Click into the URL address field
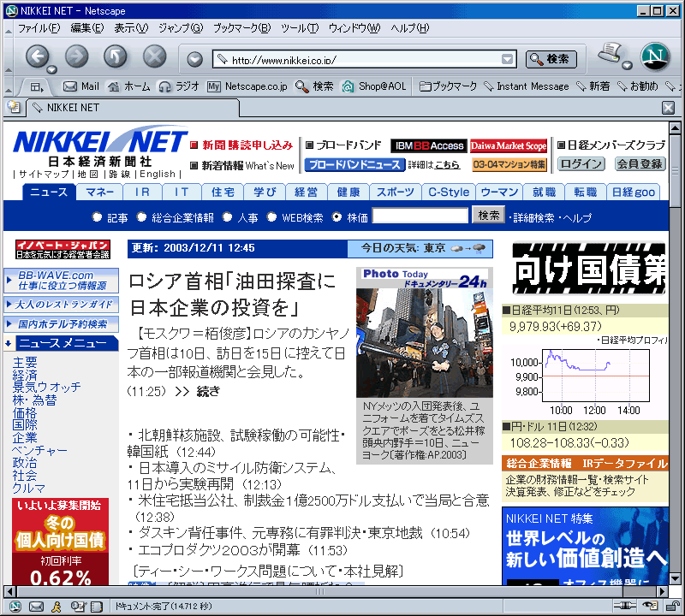 (365, 59)
